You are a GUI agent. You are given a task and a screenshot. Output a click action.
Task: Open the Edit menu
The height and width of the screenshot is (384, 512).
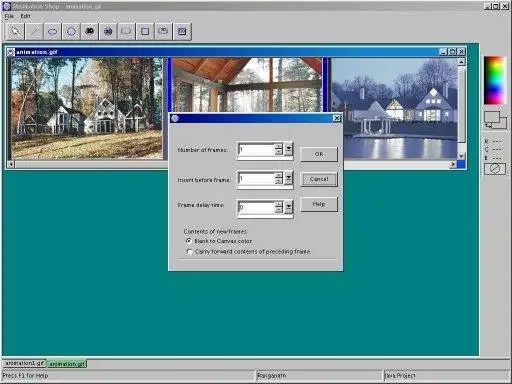tap(25, 16)
